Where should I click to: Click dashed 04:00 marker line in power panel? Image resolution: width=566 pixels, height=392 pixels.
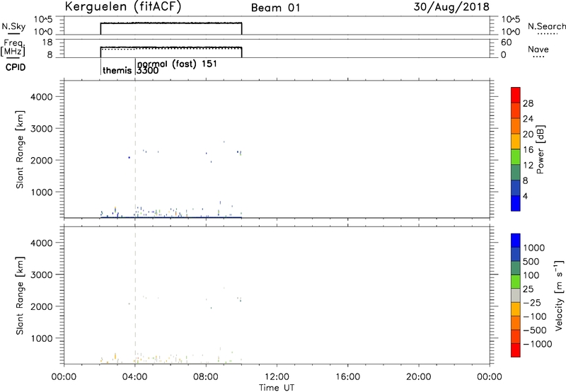pyautogui.click(x=135, y=149)
